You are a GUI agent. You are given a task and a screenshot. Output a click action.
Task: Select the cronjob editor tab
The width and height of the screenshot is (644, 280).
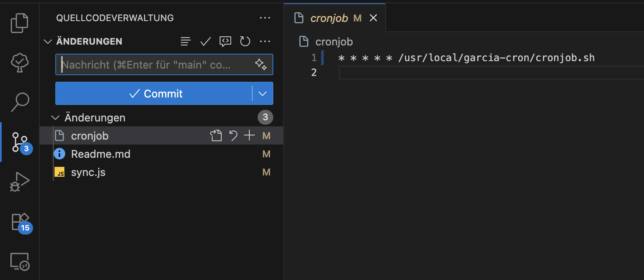click(x=335, y=18)
